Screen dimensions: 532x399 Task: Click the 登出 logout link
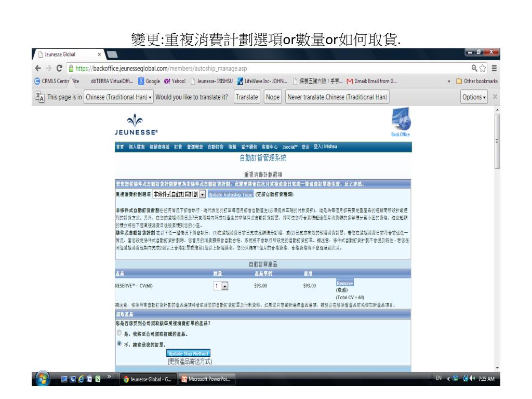point(305,147)
